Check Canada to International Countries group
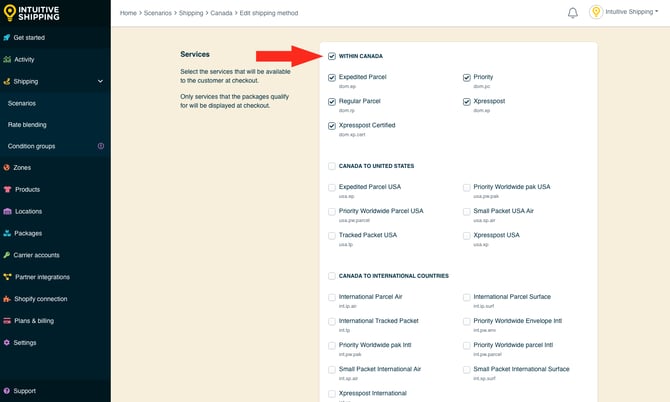 [332, 276]
